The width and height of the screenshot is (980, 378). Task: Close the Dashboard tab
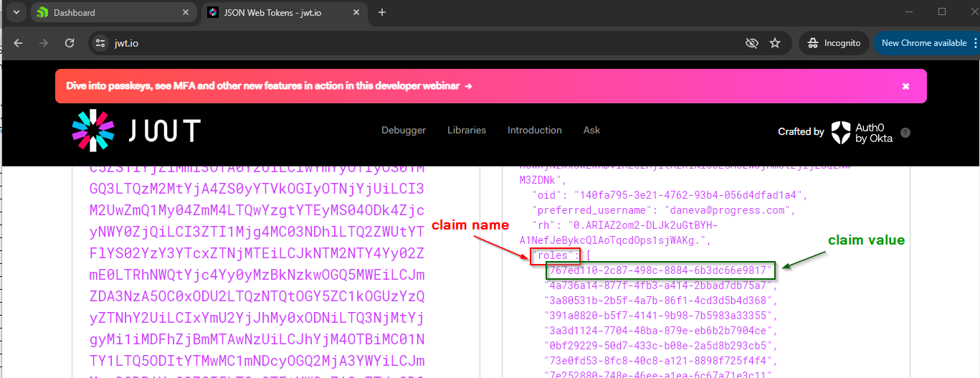[186, 12]
